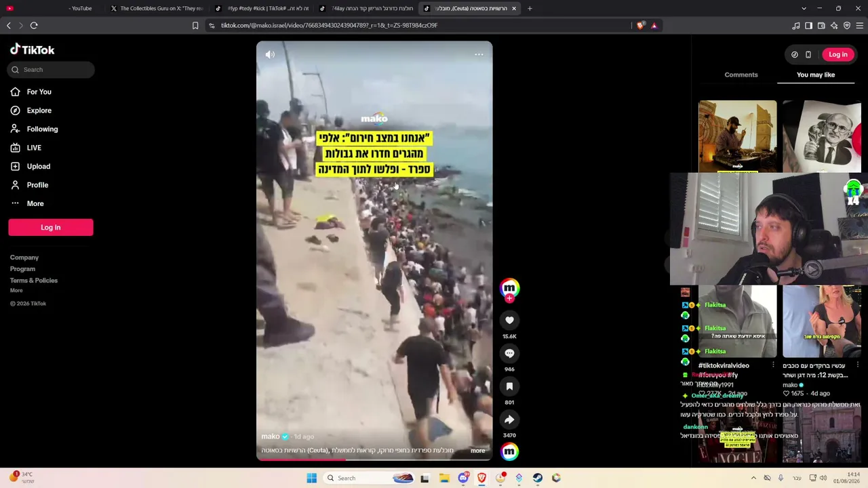Open the tab search dropdown arrow
The image size is (868, 488).
point(804,8)
